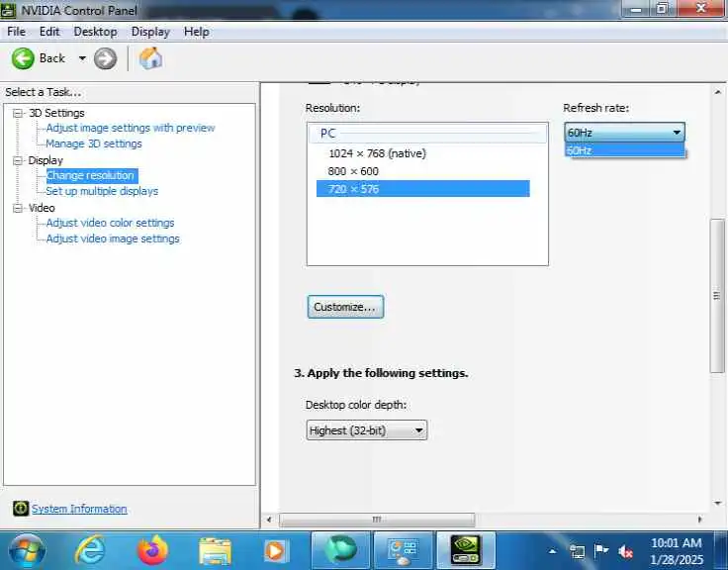Open the Desktop color depth dropdown
The width and height of the screenshot is (728, 570).
coord(366,430)
